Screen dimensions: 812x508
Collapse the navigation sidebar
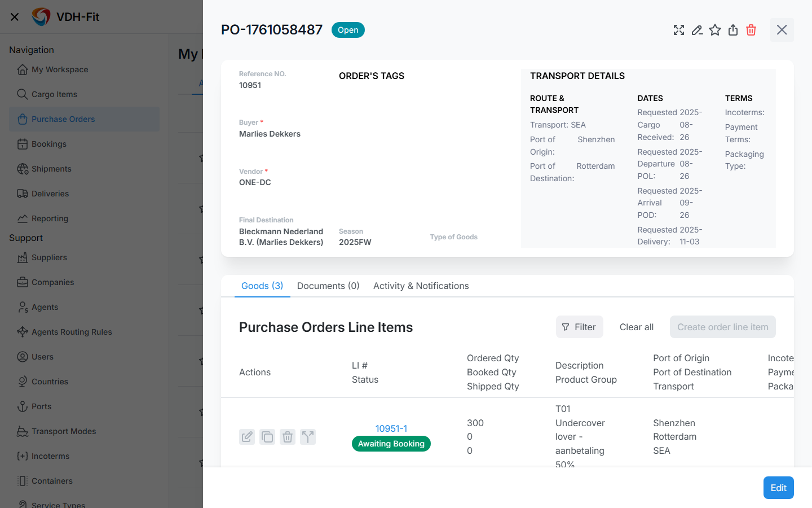coord(15,16)
